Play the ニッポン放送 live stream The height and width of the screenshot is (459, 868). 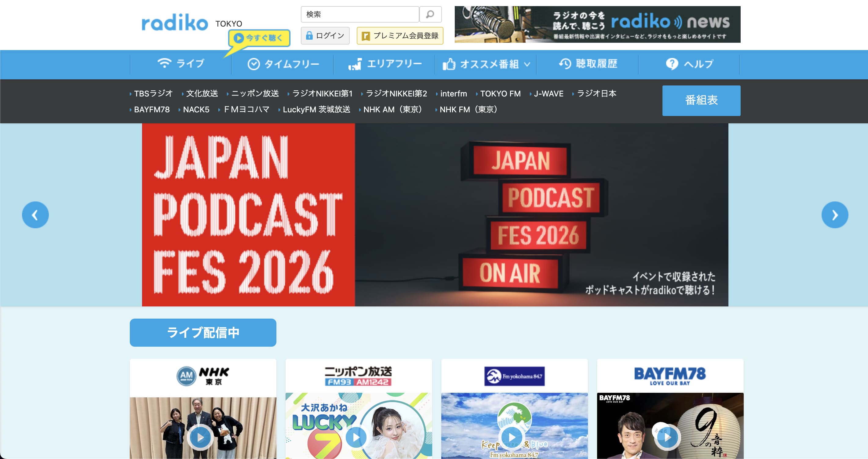point(356,437)
